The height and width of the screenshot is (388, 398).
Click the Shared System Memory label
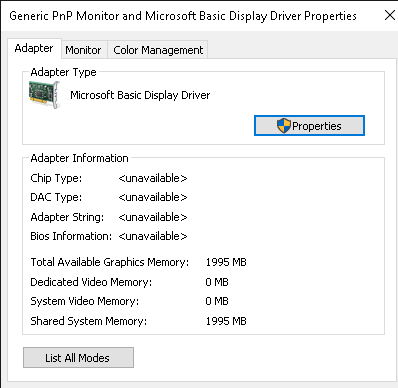[x=88, y=321]
